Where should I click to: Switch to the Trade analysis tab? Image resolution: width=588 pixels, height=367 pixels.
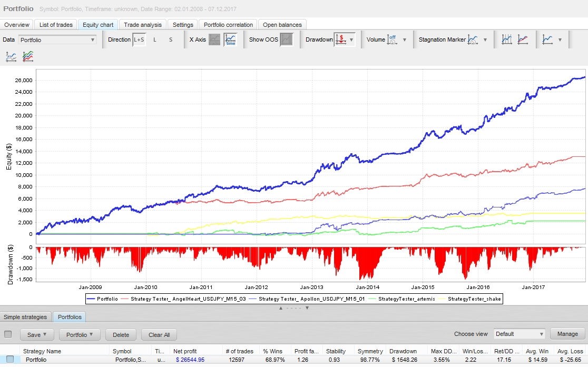[x=143, y=25]
